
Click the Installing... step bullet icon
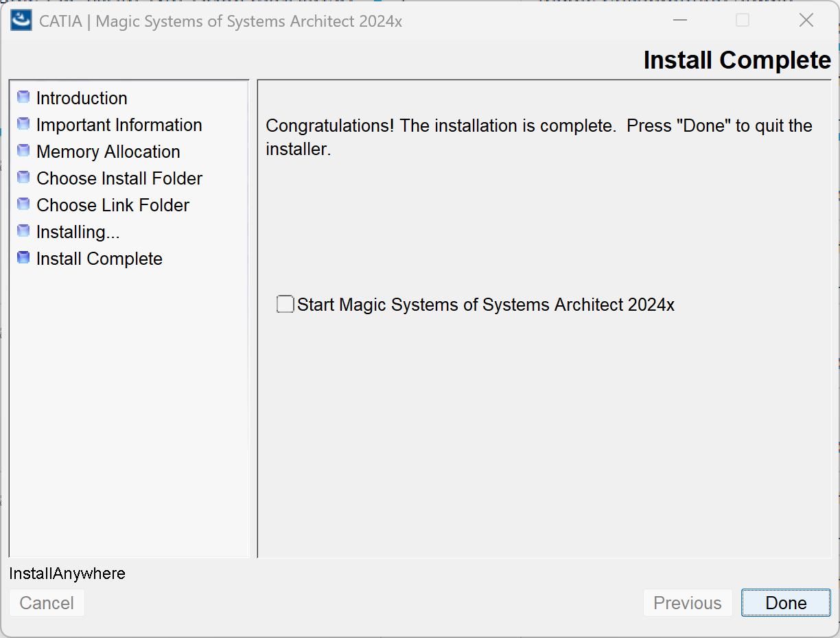(x=23, y=231)
